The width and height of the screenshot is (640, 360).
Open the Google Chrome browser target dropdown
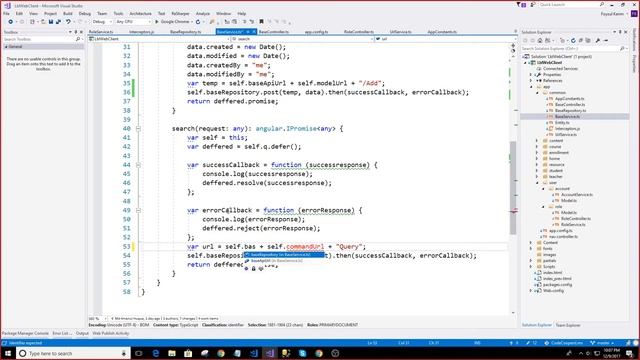pyautogui.click(x=192, y=22)
